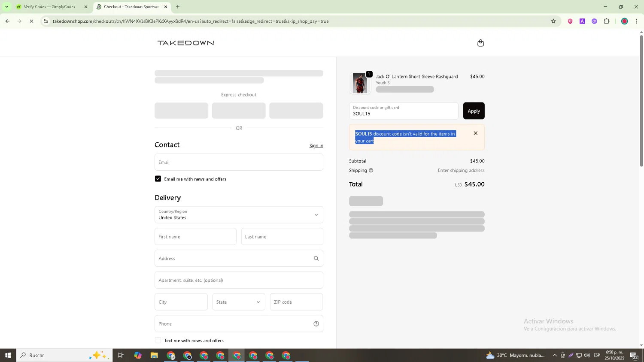Close the Verify Codes SimplyCodes tab
The image size is (644, 362).
(85, 7)
